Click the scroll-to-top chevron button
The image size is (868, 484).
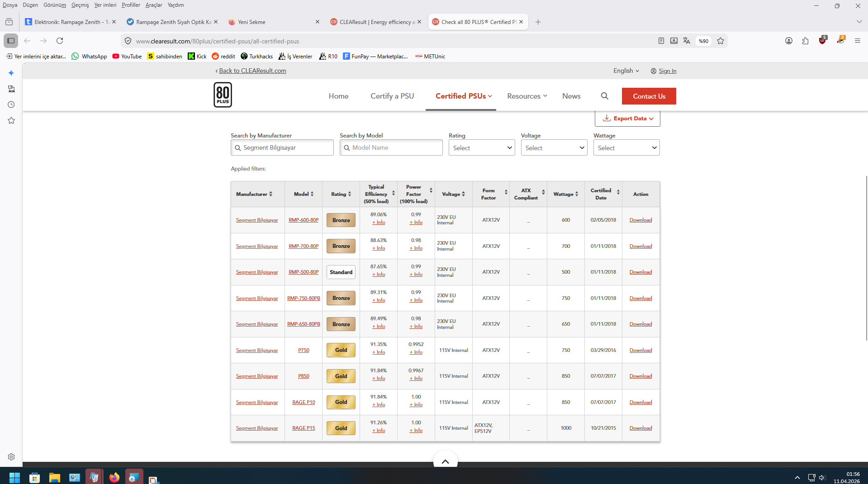[445, 461]
